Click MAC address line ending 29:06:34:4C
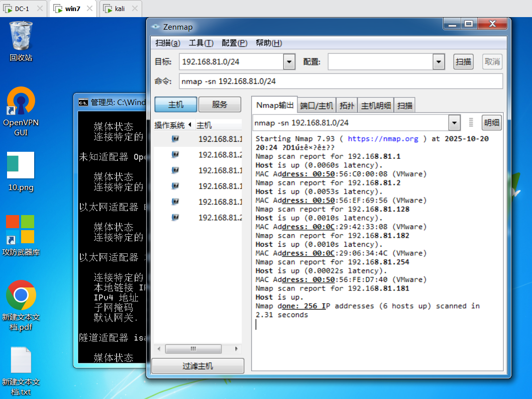 (341, 253)
